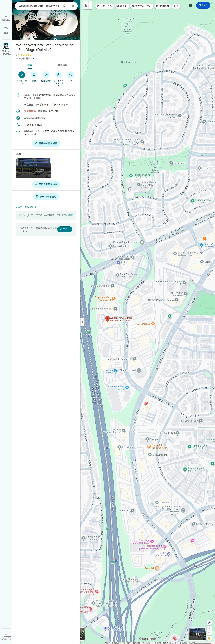Click the 写真や動画を追加 button

coord(46,185)
